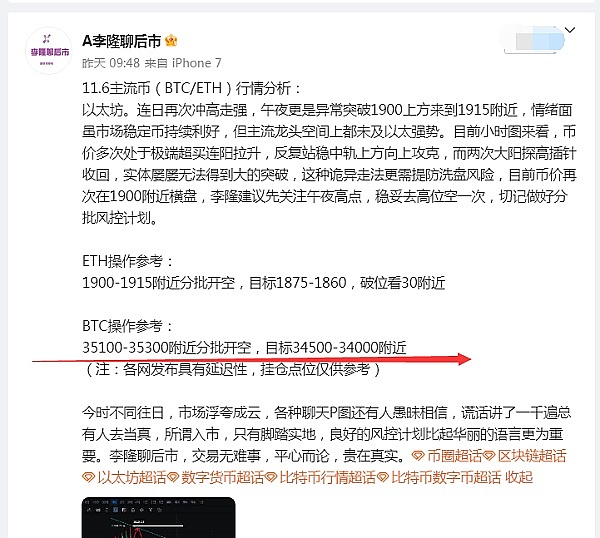This screenshot has height=538, width=600.
Task: Open the attached chart image thumbnail
Action: tap(158, 518)
